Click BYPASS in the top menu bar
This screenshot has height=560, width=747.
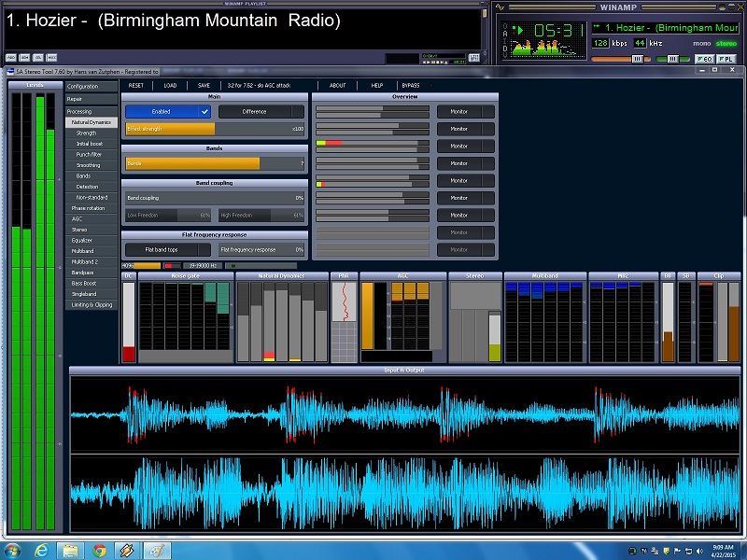[411, 86]
